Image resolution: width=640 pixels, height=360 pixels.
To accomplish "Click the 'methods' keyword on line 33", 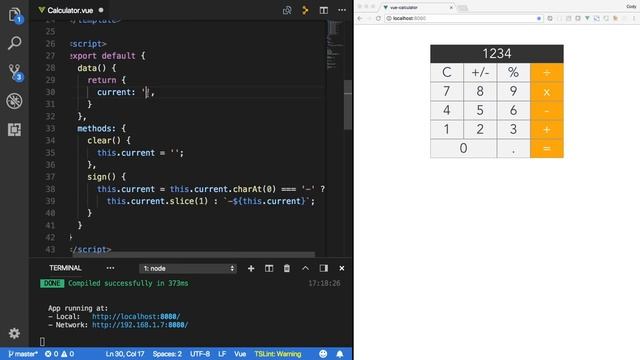I will click(94, 129).
